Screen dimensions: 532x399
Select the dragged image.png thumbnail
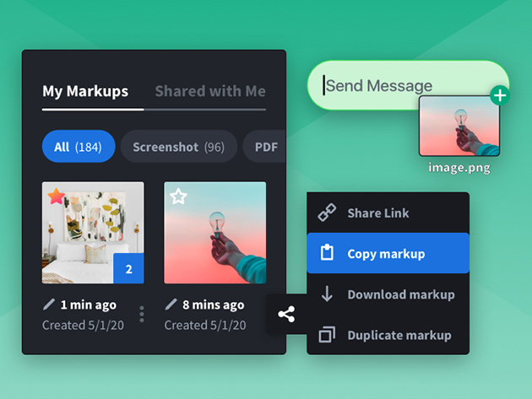[x=459, y=126]
